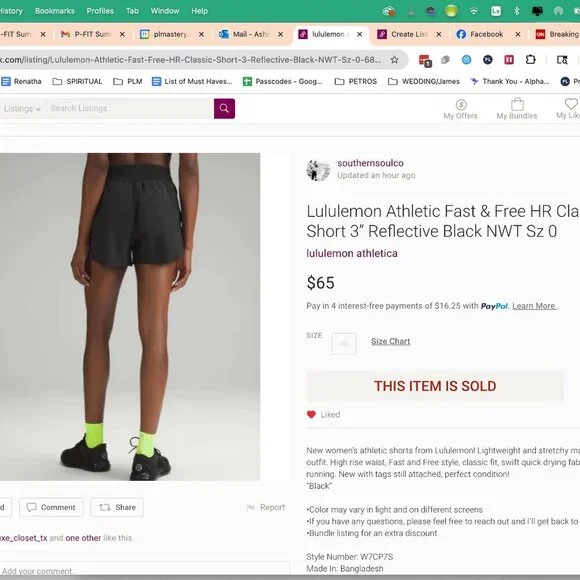
Task: Open the tab search icon in toolbar
Action: click(x=562, y=60)
